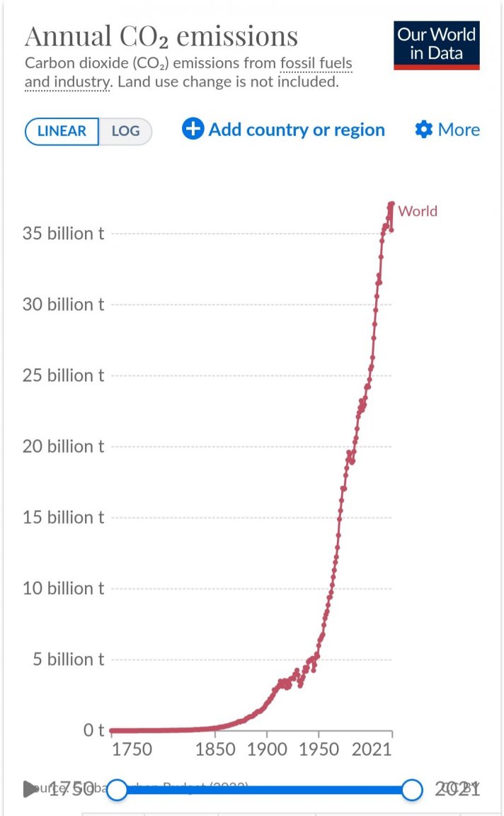Click the Annual CO₂ emissions title
The height and width of the screenshot is (816, 504).
pyautogui.click(x=162, y=36)
